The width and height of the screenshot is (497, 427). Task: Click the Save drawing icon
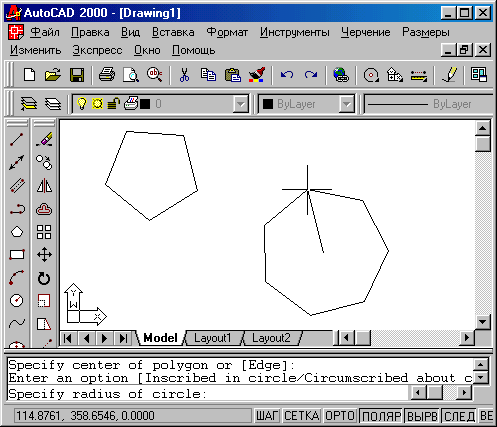coord(77,75)
